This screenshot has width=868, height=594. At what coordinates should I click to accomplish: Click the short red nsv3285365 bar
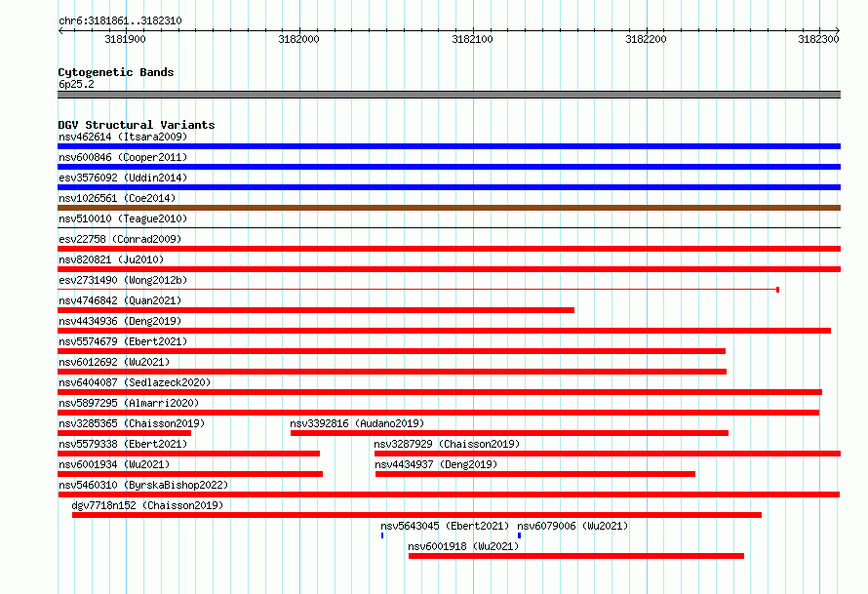125,433
